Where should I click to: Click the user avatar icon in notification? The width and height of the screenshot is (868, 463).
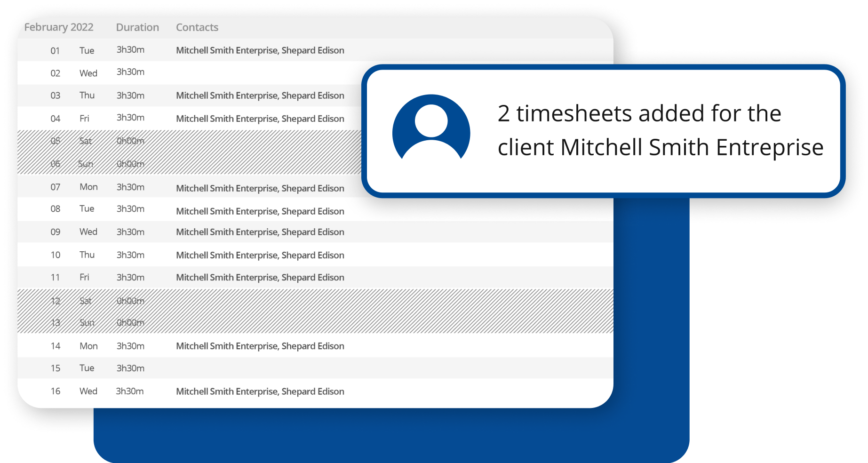tap(431, 128)
